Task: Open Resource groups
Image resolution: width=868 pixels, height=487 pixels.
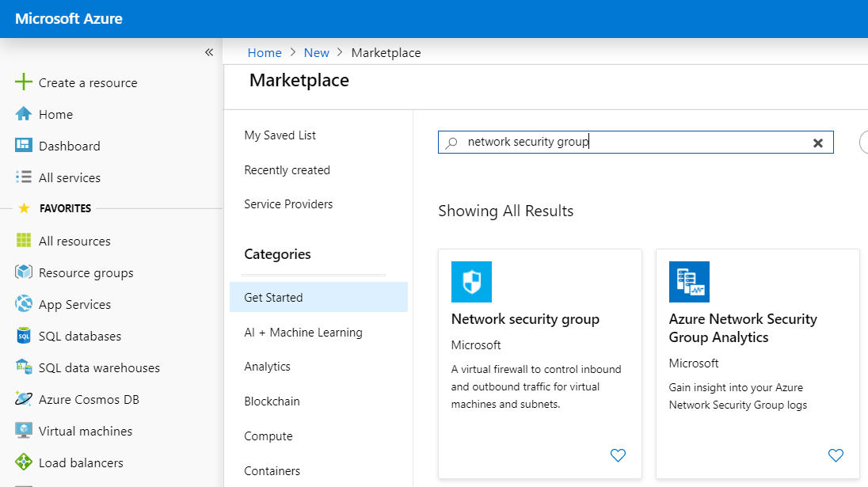Action: tap(86, 273)
